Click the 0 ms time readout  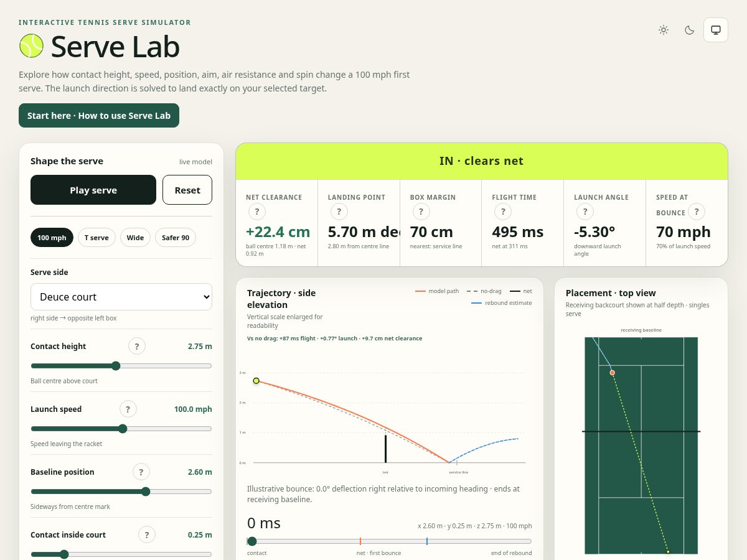[x=264, y=523]
